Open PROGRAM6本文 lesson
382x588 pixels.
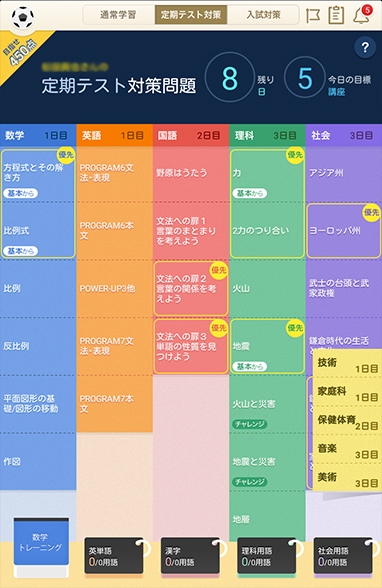[x=114, y=231]
